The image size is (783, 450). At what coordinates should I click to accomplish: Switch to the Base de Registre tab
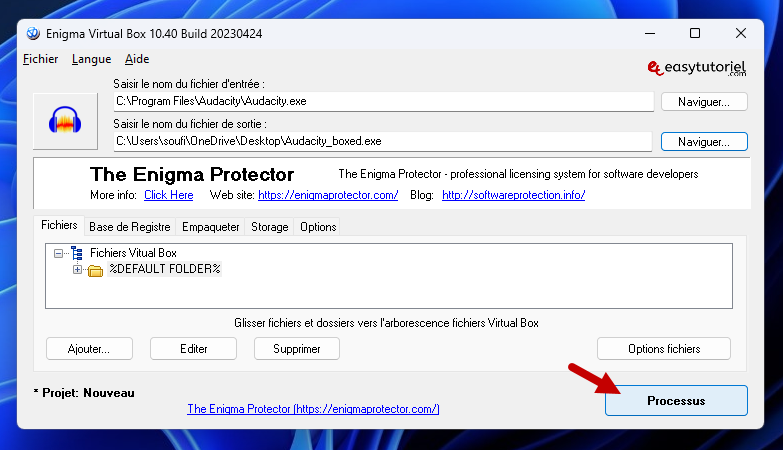pyautogui.click(x=130, y=227)
